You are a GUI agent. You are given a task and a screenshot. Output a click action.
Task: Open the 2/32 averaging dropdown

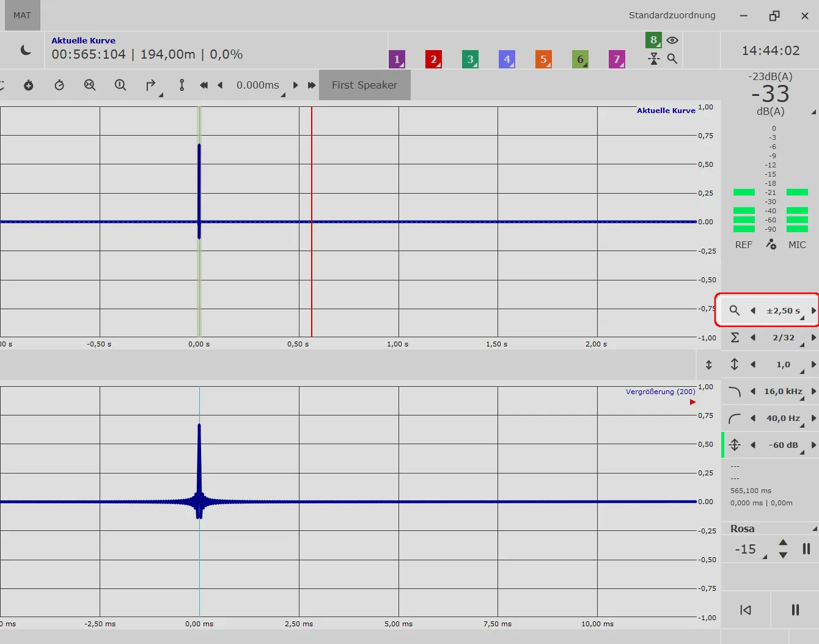(x=784, y=337)
